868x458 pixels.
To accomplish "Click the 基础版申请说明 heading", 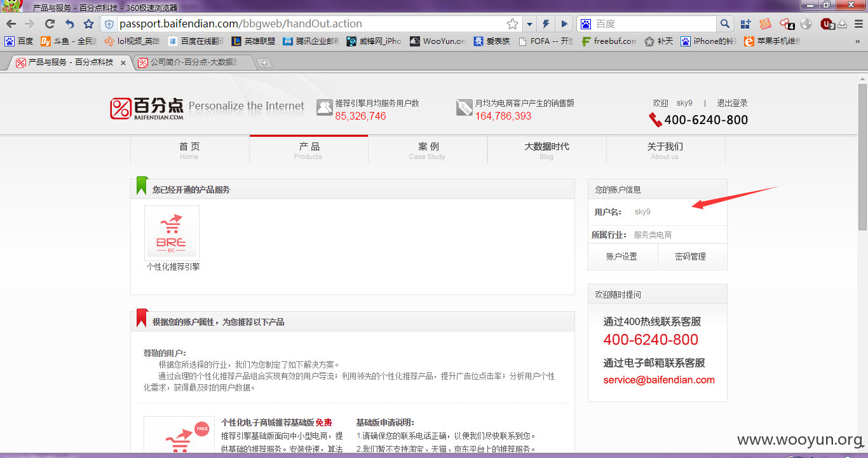I will pos(385,422).
